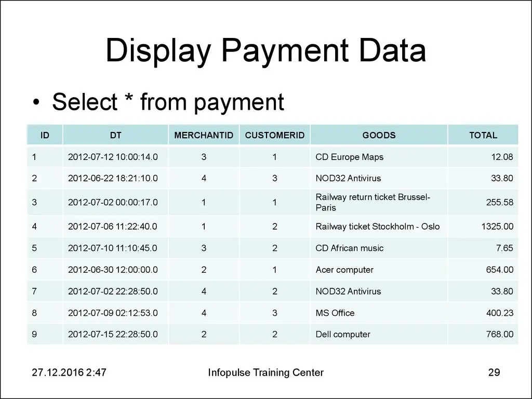Select customer ID cell in Acer computer row
532x399 pixels.
pyautogui.click(x=274, y=270)
